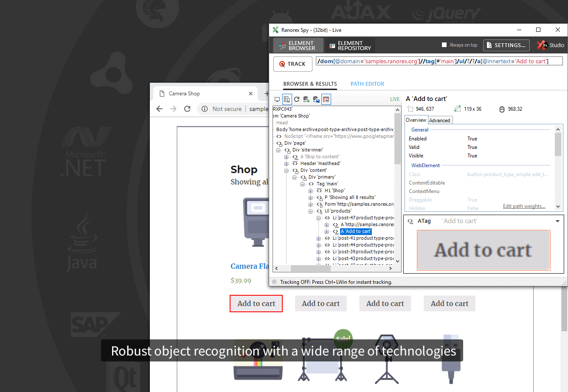Expand the H1 'Shop' node

[x=311, y=190]
